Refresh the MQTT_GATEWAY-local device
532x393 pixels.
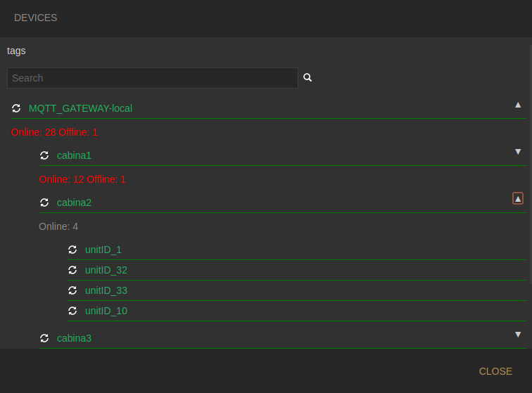click(16, 108)
